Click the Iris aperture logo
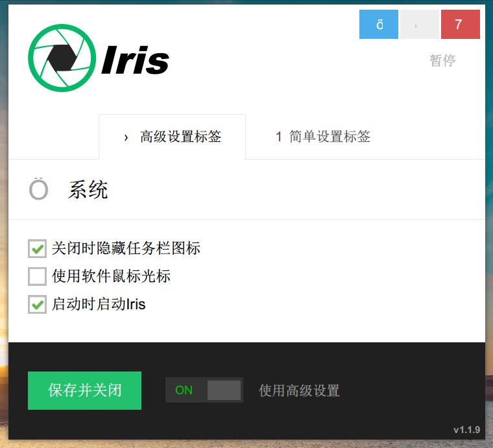The image size is (493, 448). pyautogui.click(x=62, y=58)
